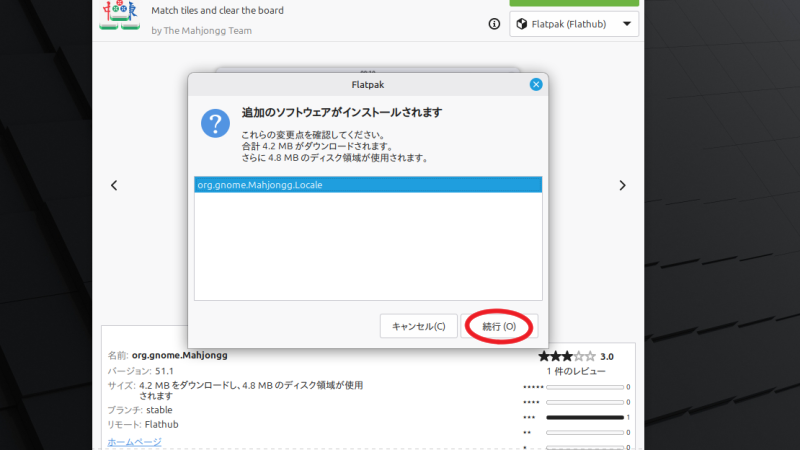Click the キャンセル(C) cancel button

pyautogui.click(x=418, y=326)
